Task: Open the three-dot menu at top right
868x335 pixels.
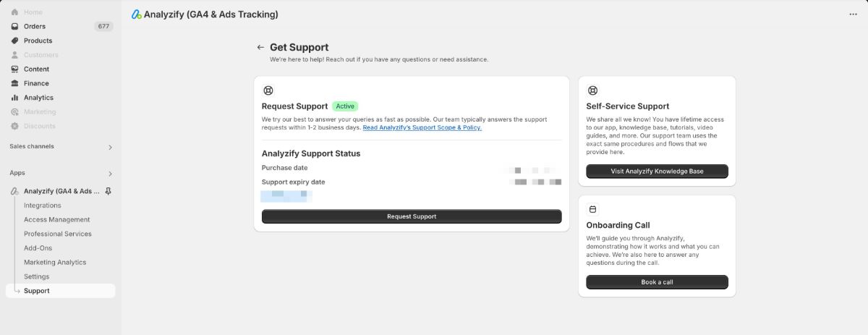Action: pos(853,14)
